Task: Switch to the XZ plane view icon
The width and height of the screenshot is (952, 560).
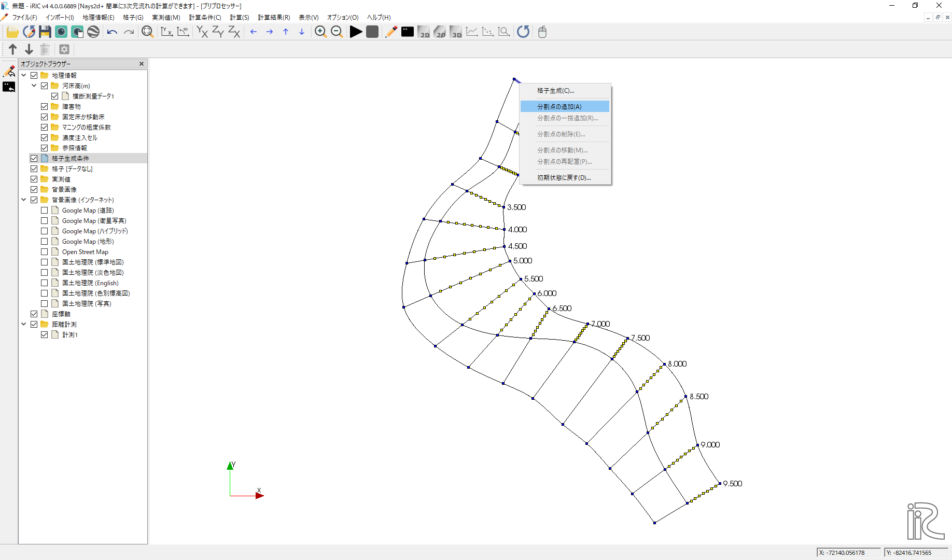Action: [x=234, y=32]
